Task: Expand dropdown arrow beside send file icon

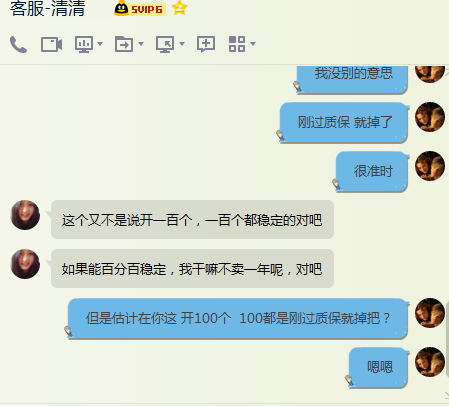Action: pyautogui.click(x=141, y=44)
